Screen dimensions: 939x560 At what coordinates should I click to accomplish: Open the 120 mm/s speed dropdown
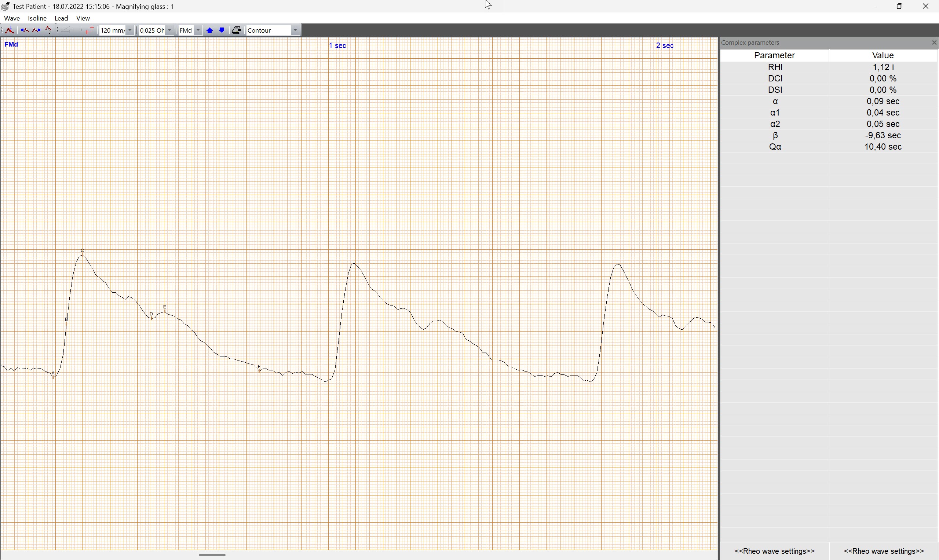pos(130,30)
